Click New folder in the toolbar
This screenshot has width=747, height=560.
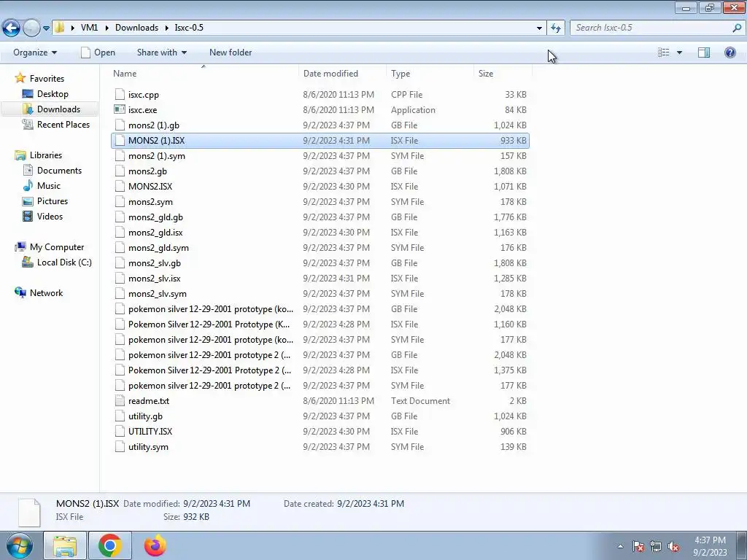coord(231,52)
